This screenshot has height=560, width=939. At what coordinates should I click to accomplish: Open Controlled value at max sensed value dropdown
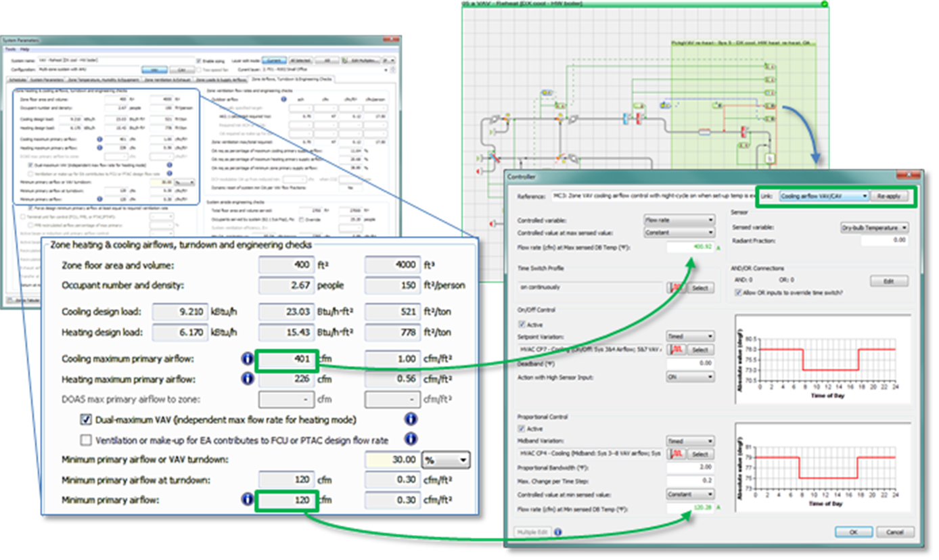[x=679, y=233]
